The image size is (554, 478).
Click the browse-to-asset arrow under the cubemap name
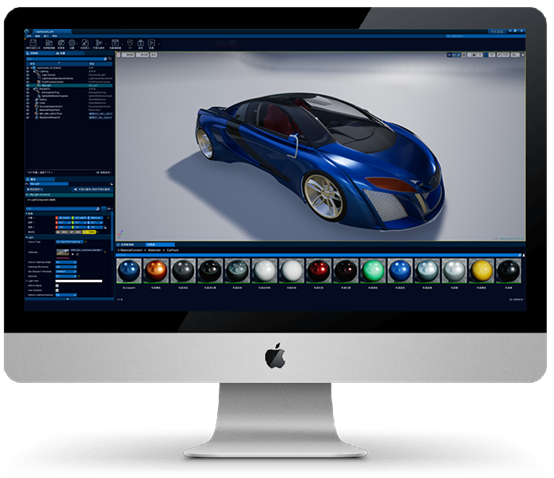(x=73, y=254)
